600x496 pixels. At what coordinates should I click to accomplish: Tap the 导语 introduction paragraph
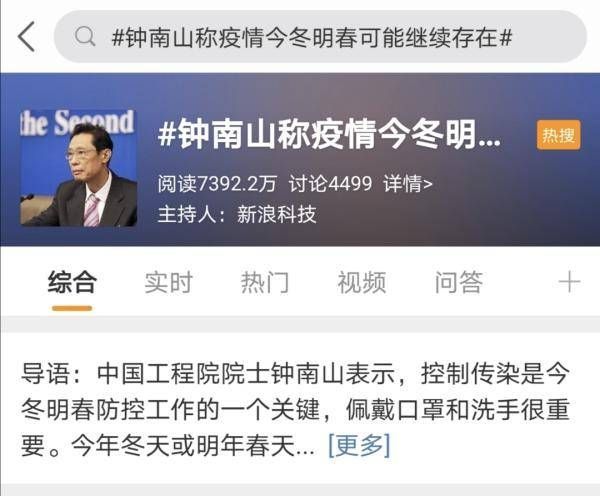click(x=295, y=410)
